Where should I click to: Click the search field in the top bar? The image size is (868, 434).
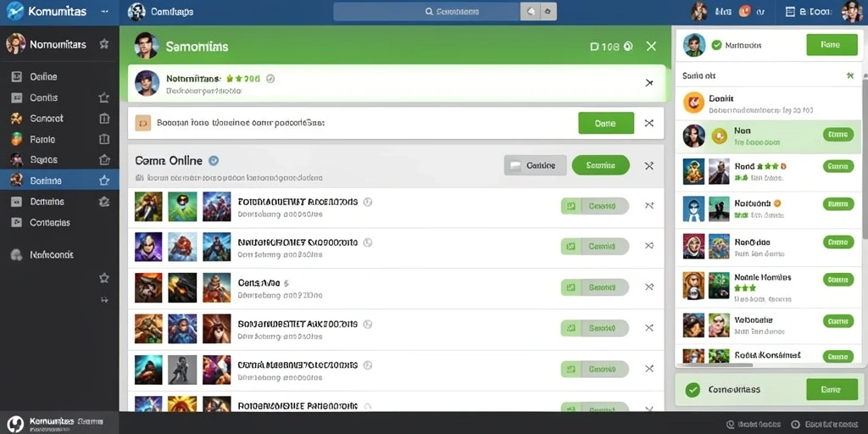click(x=427, y=12)
